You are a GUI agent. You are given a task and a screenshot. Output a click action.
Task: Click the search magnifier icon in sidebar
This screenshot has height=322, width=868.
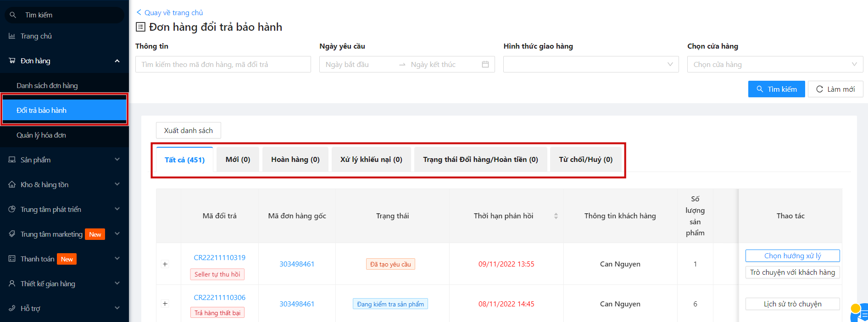tap(13, 15)
